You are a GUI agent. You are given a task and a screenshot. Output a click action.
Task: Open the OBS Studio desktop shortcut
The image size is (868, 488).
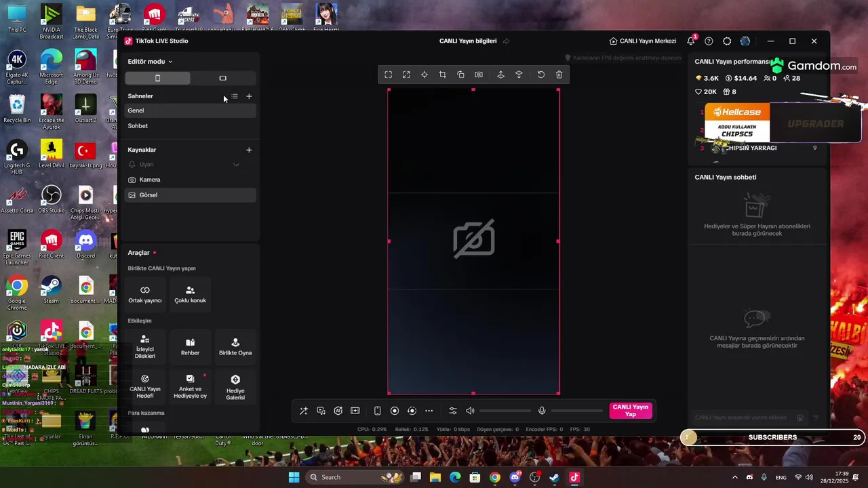[x=52, y=200]
